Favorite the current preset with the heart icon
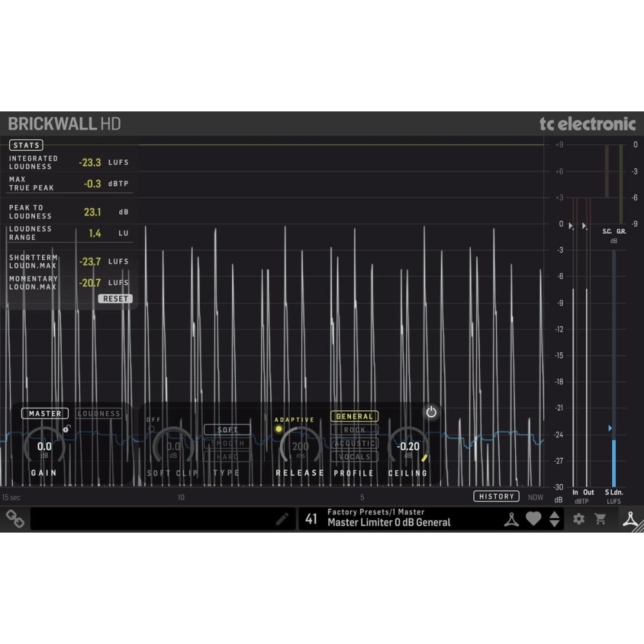 (535, 518)
